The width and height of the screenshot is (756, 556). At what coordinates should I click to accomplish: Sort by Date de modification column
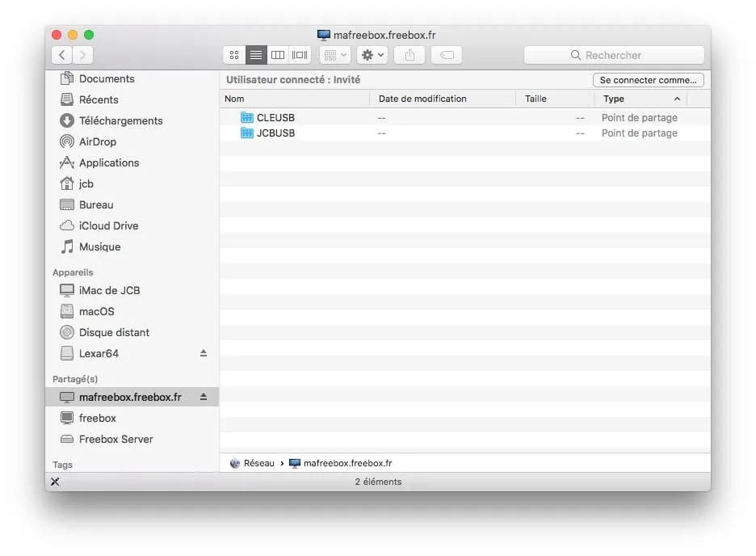tap(443, 99)
